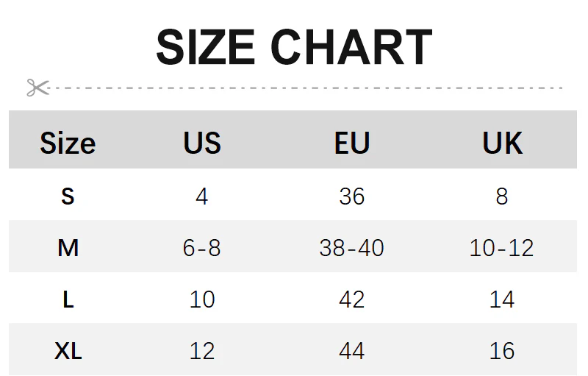Select the S size row label
This screenshot has height=376, width=588.
68,196
